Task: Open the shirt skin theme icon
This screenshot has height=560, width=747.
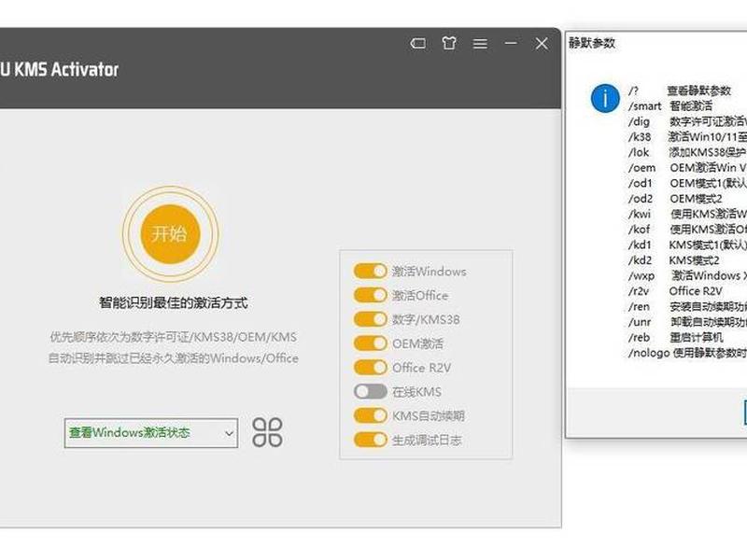Action: click(449, 44)
